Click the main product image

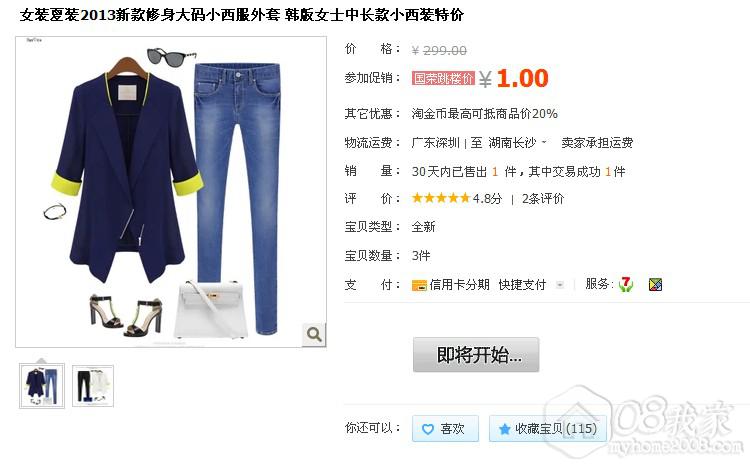[171, 192]
